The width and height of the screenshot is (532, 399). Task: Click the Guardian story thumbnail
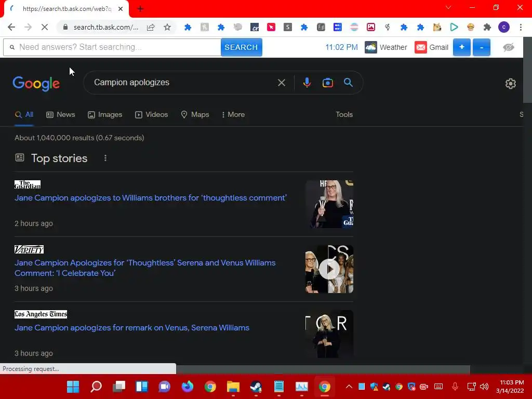tap(329, 204)
